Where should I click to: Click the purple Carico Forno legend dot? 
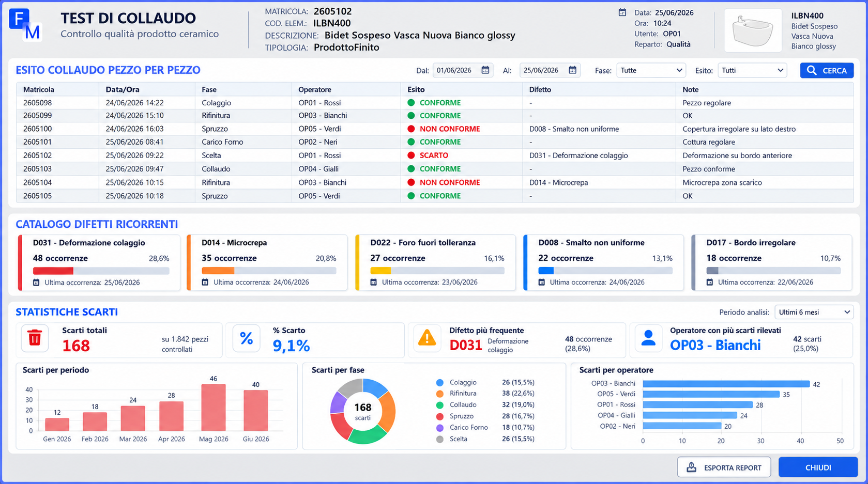pyautogui.click(x=440, y=428)
